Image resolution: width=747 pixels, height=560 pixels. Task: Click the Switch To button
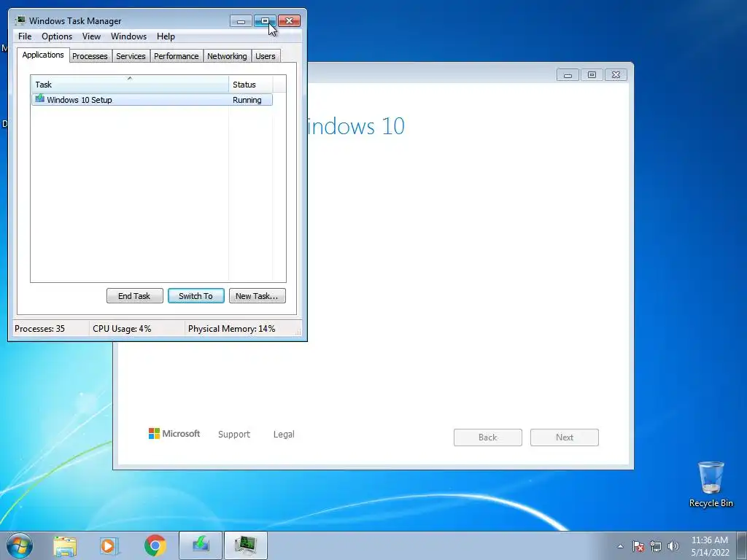click(196, 296)
